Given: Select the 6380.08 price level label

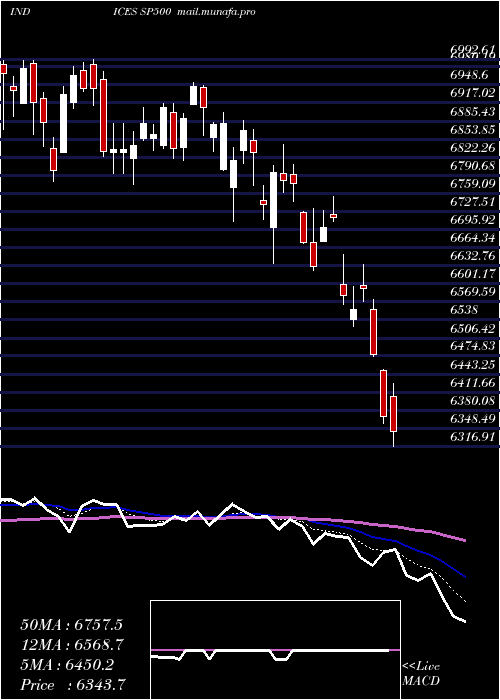Looking at the screenshot, I should click(x=472, y=401).
